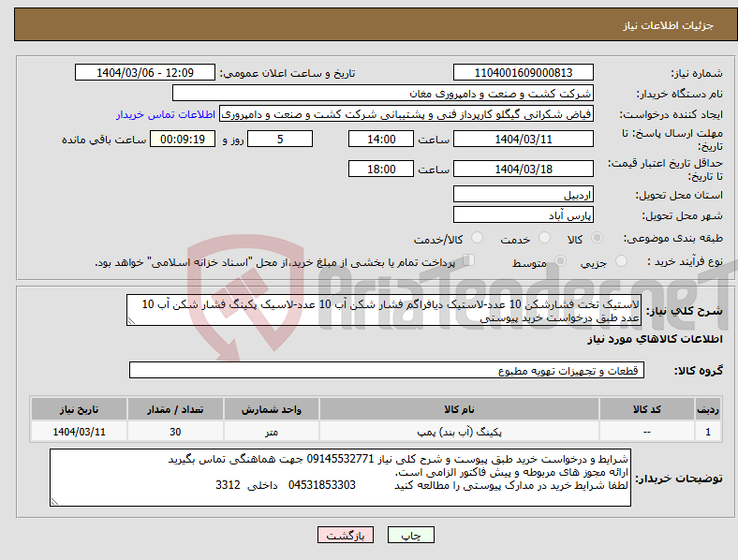Toggle the اسناد خزانه اسلامی payment checkbox
Viewport: 738px width, 560px height.
tap(468, 260)
